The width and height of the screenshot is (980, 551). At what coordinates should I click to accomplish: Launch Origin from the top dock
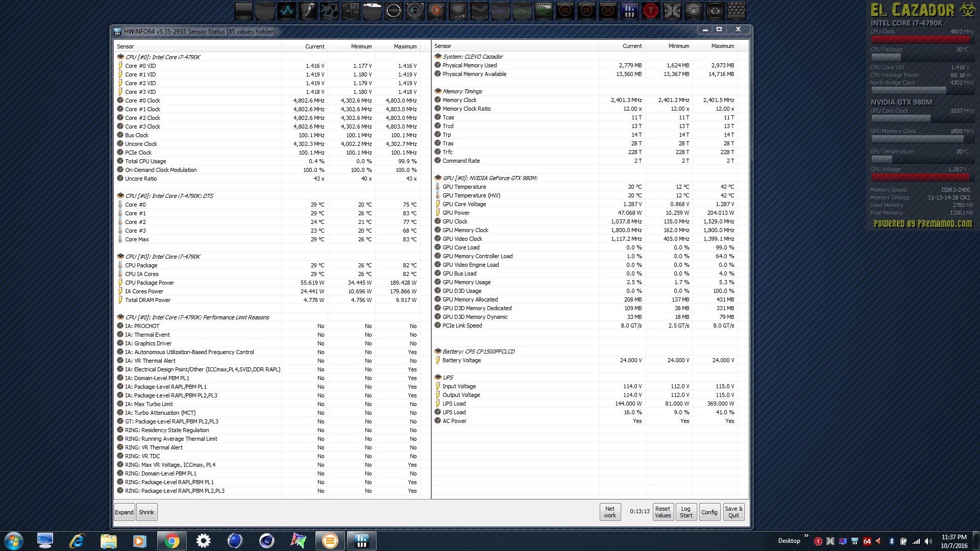click(x=436, y=11)
